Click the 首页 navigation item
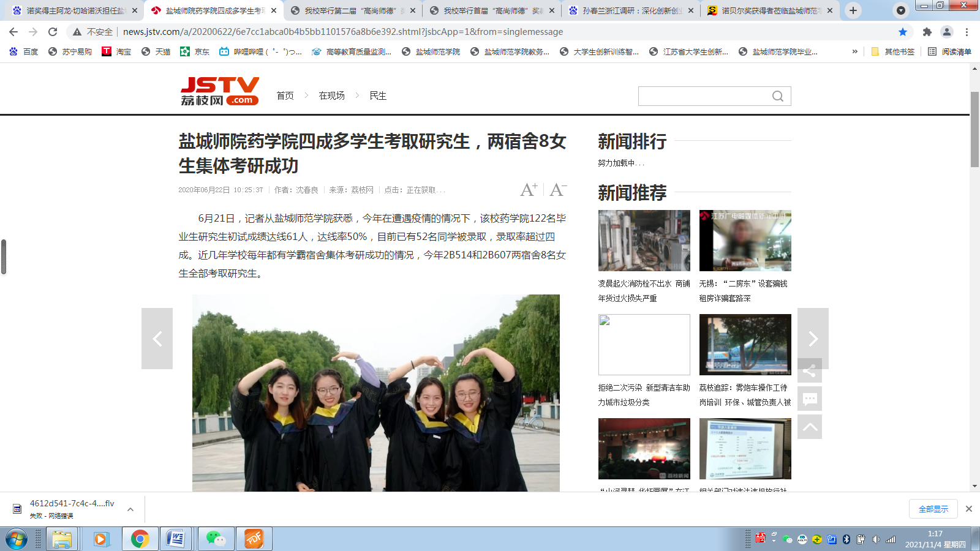Image resolution: width=980 pixels, height=551 pixels. pos(285,96)
